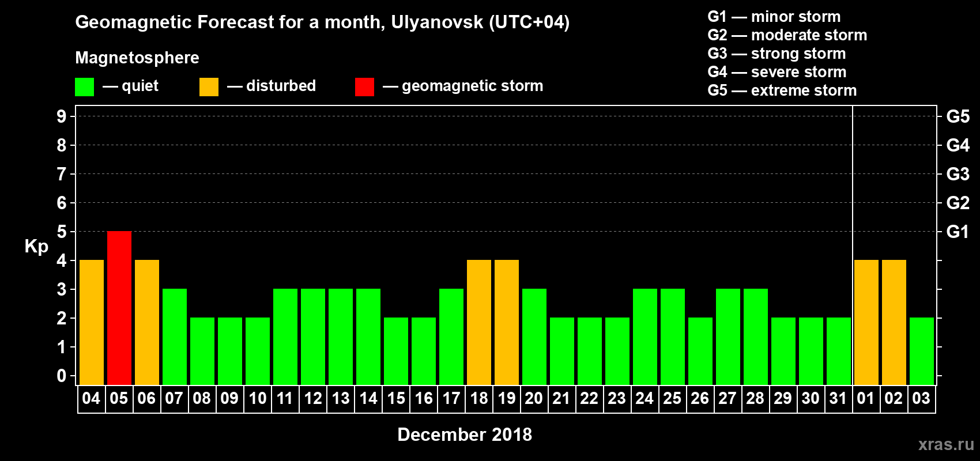Click the date label 15 on axis
Viewport: 980px width, 461px height.
coord(395,399)
